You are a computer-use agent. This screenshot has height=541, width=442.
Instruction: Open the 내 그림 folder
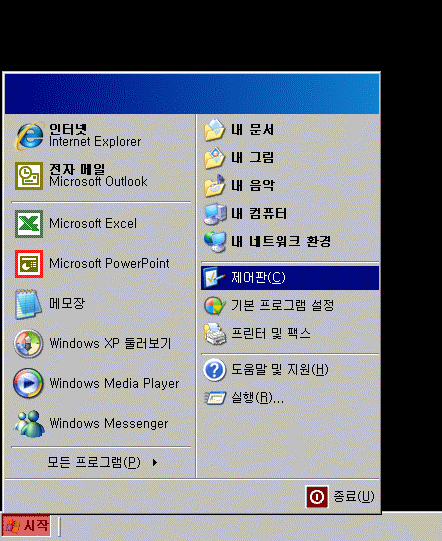(x=290, y=158)
